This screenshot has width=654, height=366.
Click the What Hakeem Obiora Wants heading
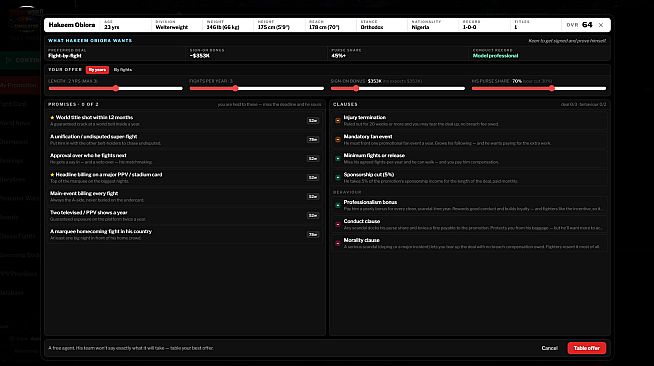[90, 40]
